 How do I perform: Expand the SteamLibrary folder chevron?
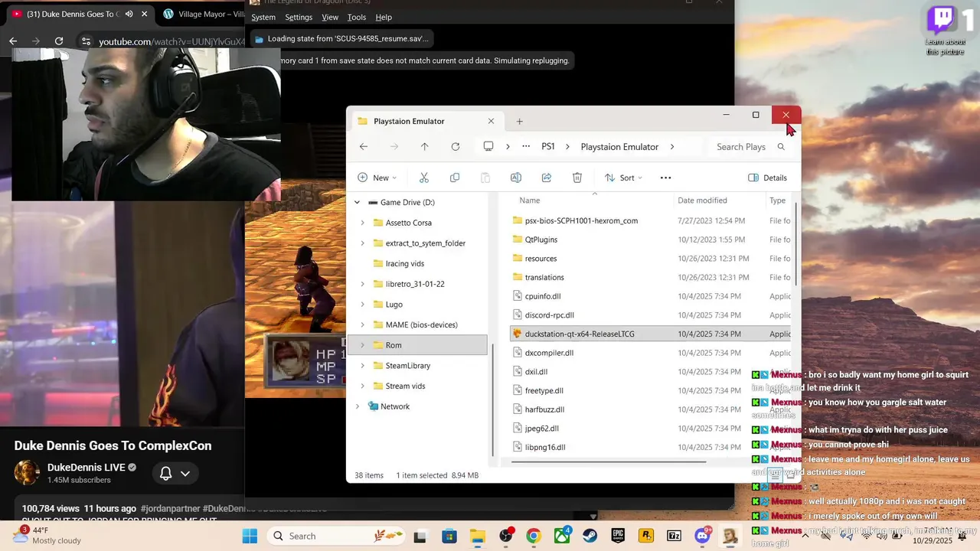pos(362,366)
